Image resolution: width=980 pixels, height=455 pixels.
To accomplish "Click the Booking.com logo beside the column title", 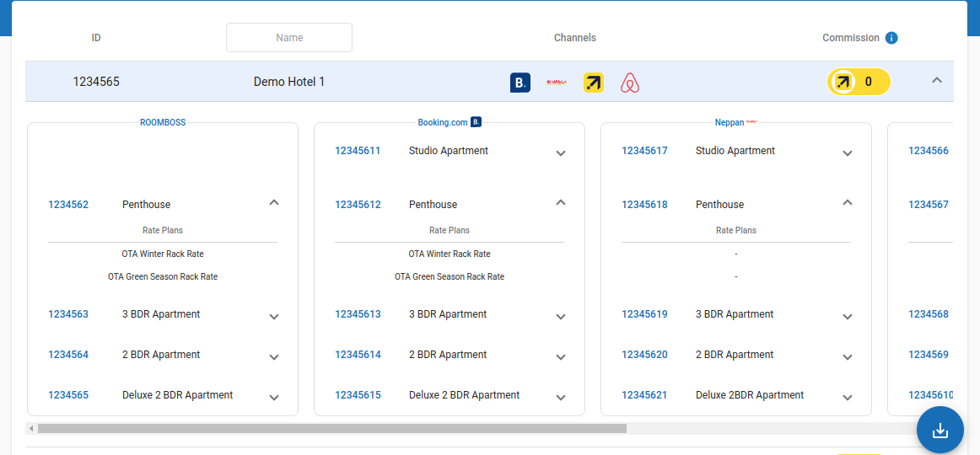I will (x=476, y=122).
